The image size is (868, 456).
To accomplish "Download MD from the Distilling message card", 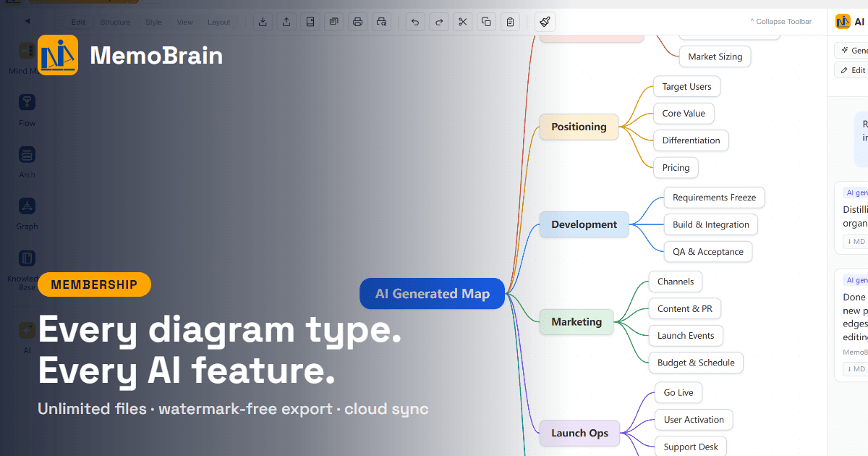I will [x=856, y=242].
